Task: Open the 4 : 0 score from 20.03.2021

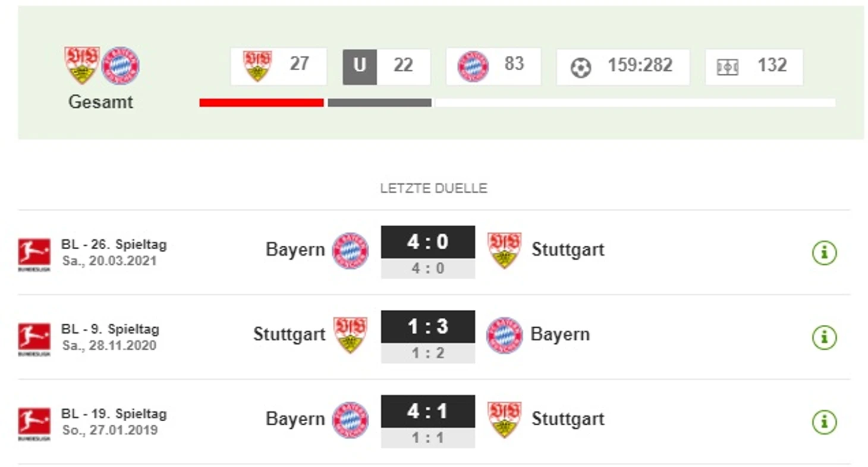Action: coord(428,242)
